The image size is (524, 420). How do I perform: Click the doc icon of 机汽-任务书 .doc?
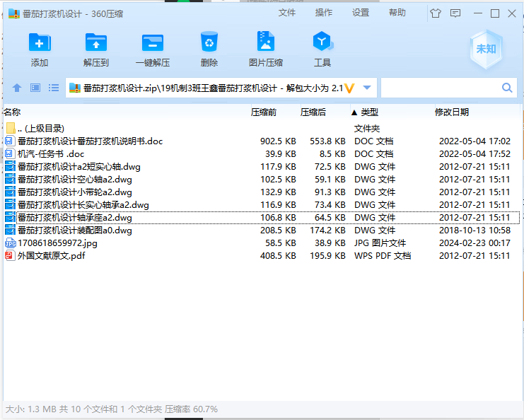coord(10,153)
